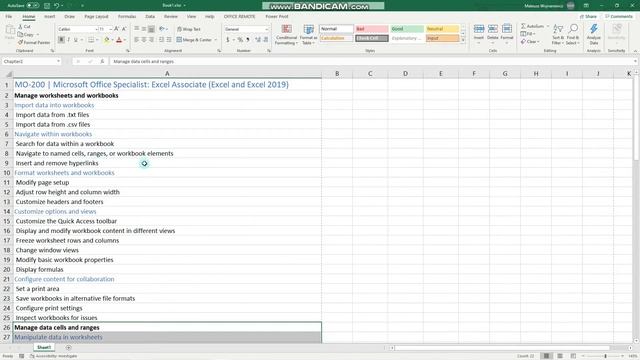Image resolution: width=640 pixels, height=360 pixels.
Task: Click the Decrease Indent icon
Action: pos(162,40)
